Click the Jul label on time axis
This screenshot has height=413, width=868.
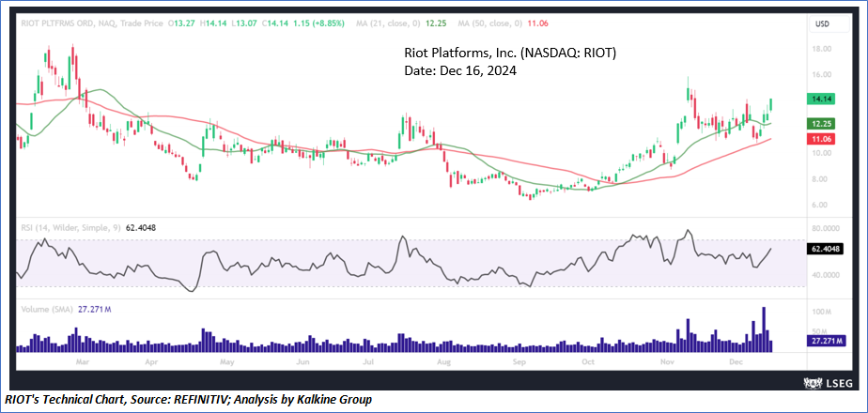coord(368,362)
